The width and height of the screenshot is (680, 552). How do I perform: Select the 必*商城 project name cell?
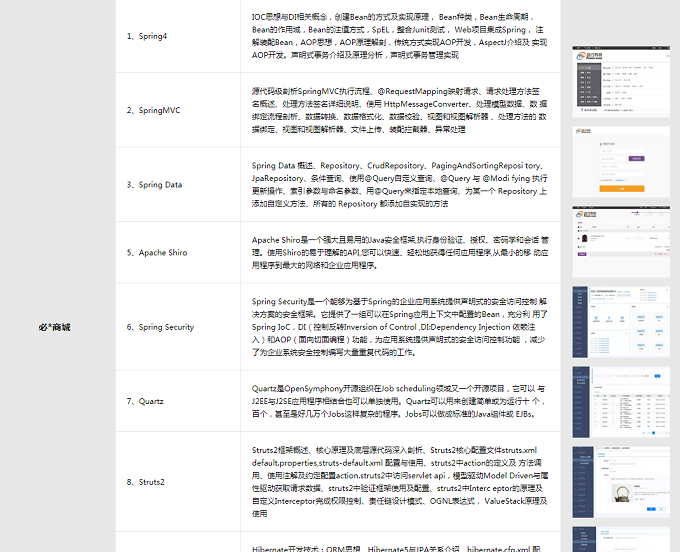pos(55,327)
